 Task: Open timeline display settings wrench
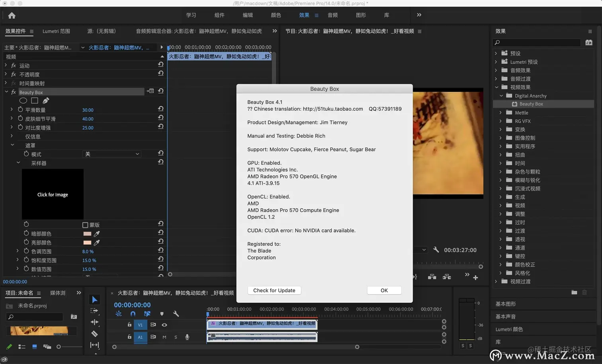click(176, 314)
